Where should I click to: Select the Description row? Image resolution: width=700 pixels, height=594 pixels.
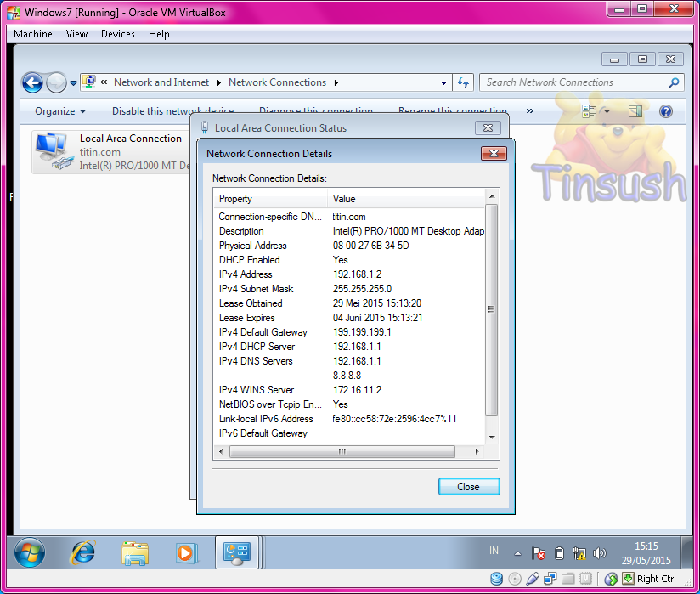tap(349, 231)
